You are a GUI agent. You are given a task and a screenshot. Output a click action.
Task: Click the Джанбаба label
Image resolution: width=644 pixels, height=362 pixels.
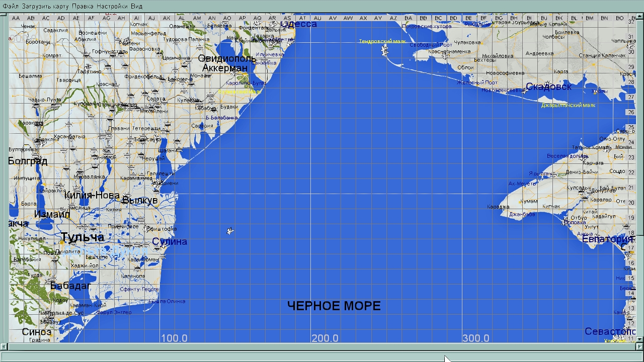pyautogui.click(x=522, y=215)
